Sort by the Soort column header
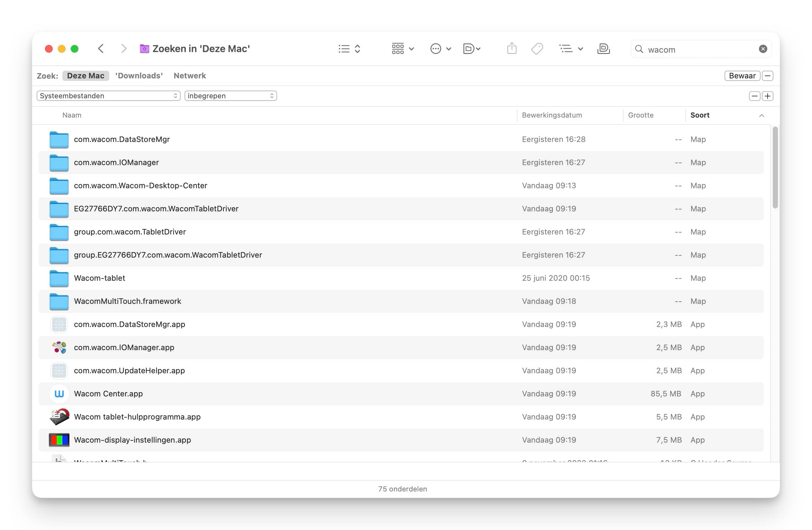812x530 pixels. (x=700, y=115)
